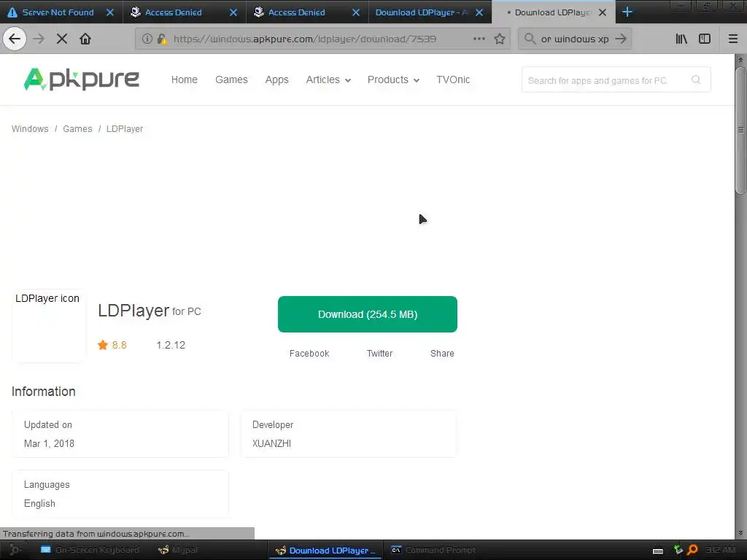Open the Start menu button on taskbar
747x560 pixels.
point(15,550)
